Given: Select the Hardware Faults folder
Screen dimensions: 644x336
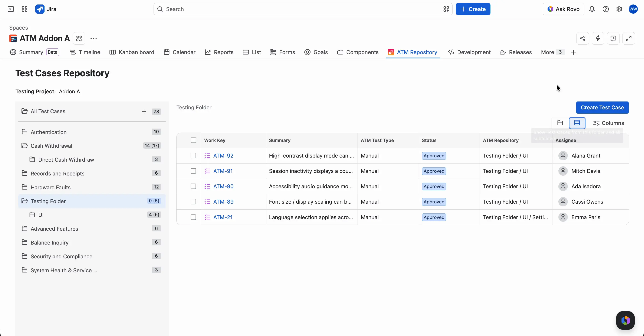Looking at the screenshot, I should click(92, 187).
